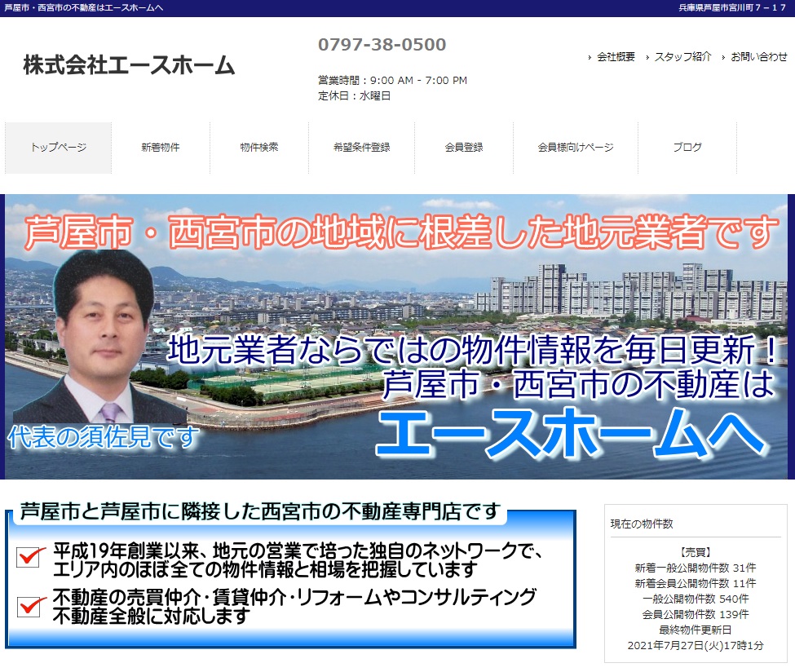Click the arrow before お問い合わせ

[723, 58]
